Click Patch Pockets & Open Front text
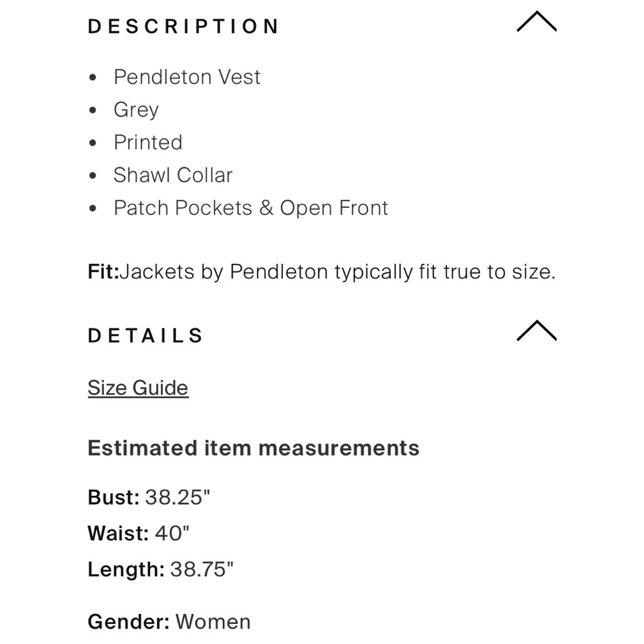Image resolution: width=644 pixels, height=644 pixels. pos(251,208)
